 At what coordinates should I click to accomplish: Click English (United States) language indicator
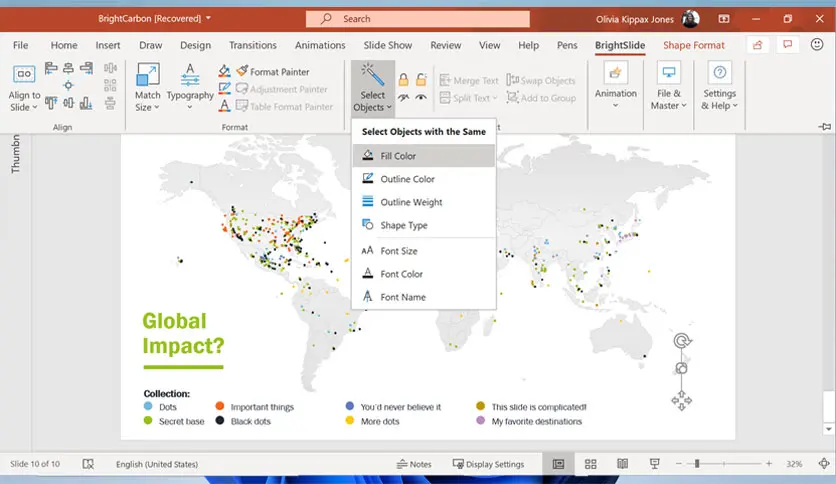coord(157,464)
